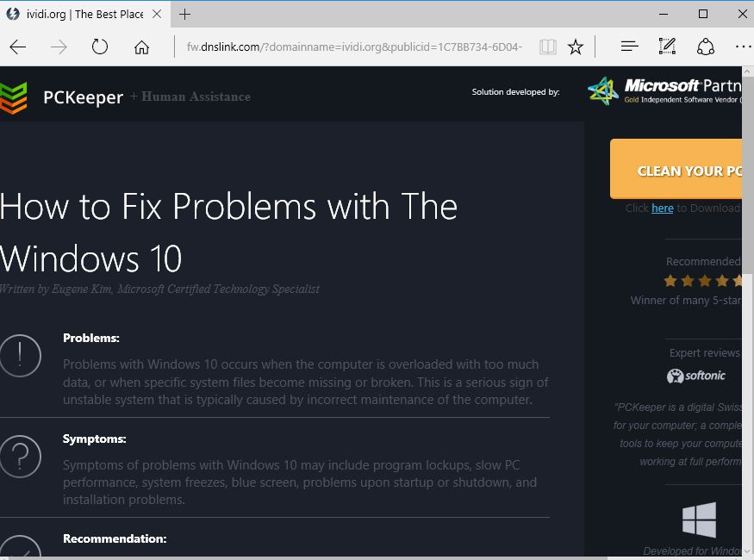Click the five-star rating row
754x560 pixels.
point(702,281)
